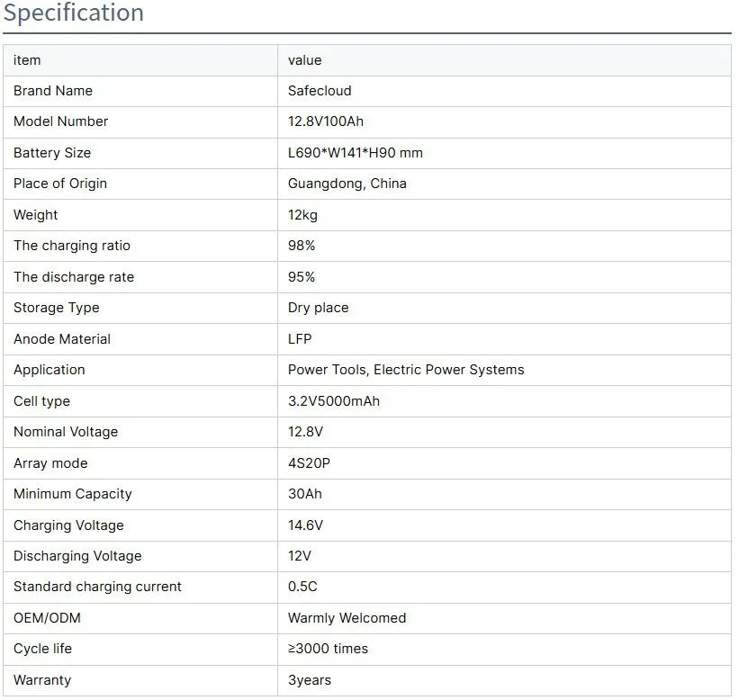Click the 'Cycle life' label
739x700 pixels.
pyautogui.click(x=43, y=649)
